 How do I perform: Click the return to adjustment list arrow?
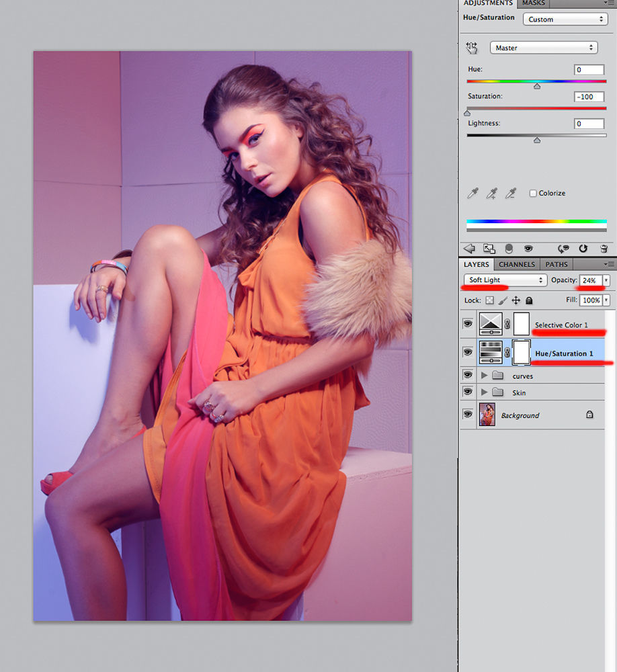click(x=469, y=249)
